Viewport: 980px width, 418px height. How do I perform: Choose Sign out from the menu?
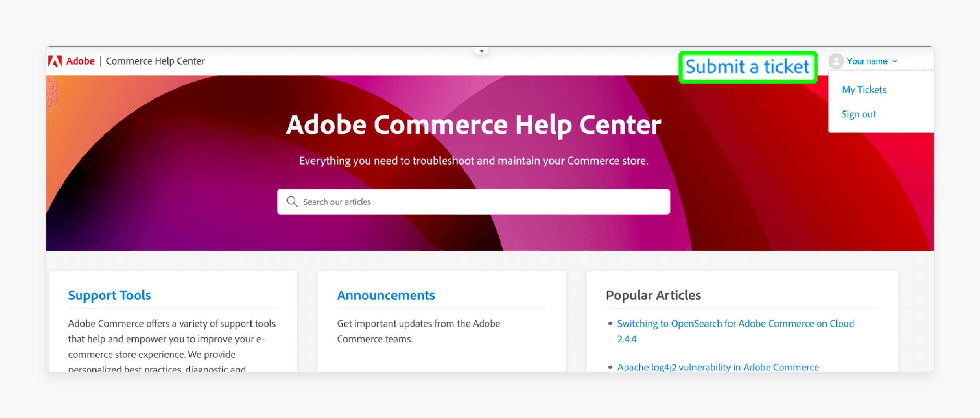(859, 114)
